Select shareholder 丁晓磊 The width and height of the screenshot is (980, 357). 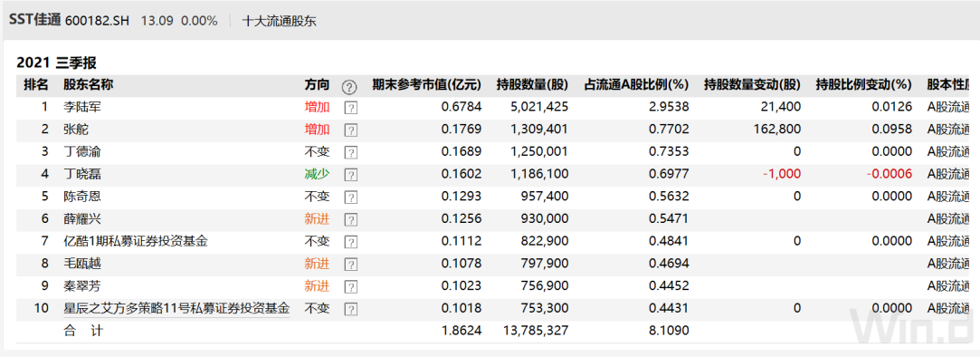point(82,174)
